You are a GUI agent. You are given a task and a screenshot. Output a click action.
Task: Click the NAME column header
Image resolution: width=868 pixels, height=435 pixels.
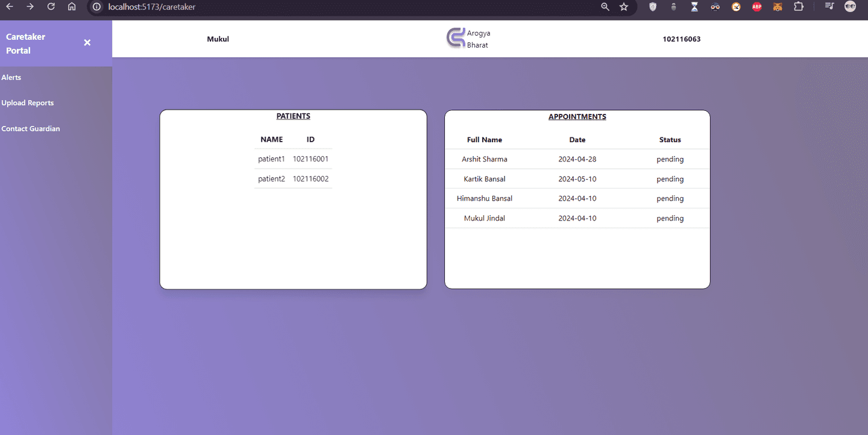272,139
